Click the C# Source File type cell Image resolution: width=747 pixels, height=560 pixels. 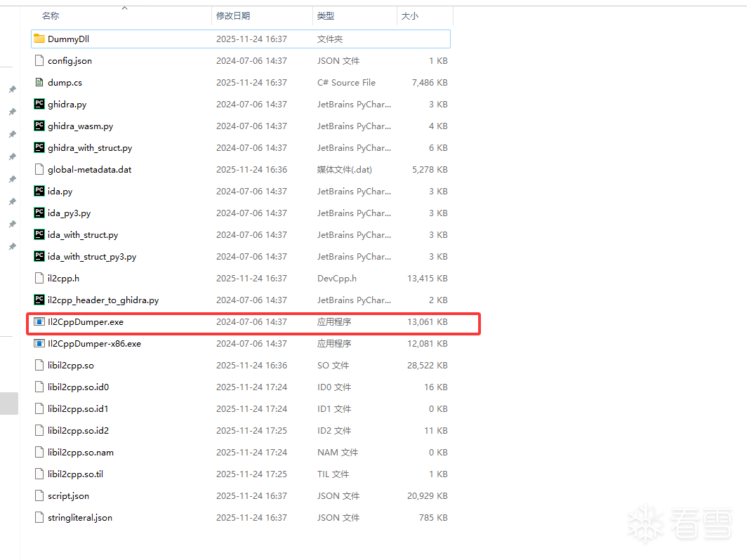coord(346,82)
